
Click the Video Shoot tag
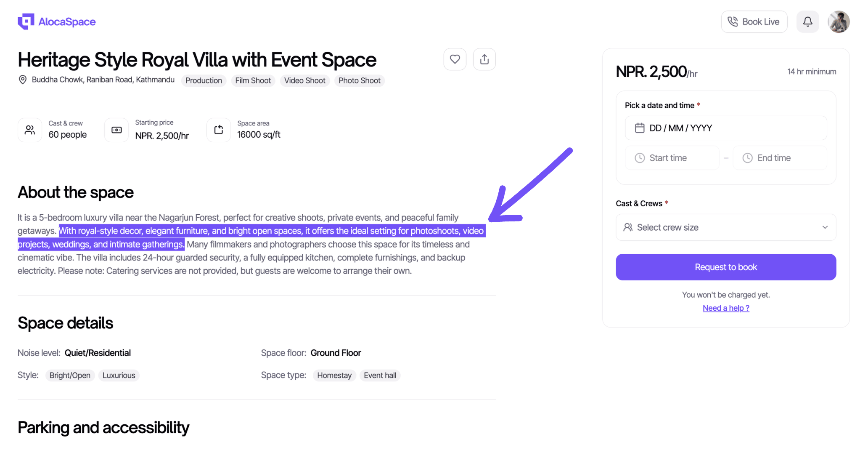304,80
